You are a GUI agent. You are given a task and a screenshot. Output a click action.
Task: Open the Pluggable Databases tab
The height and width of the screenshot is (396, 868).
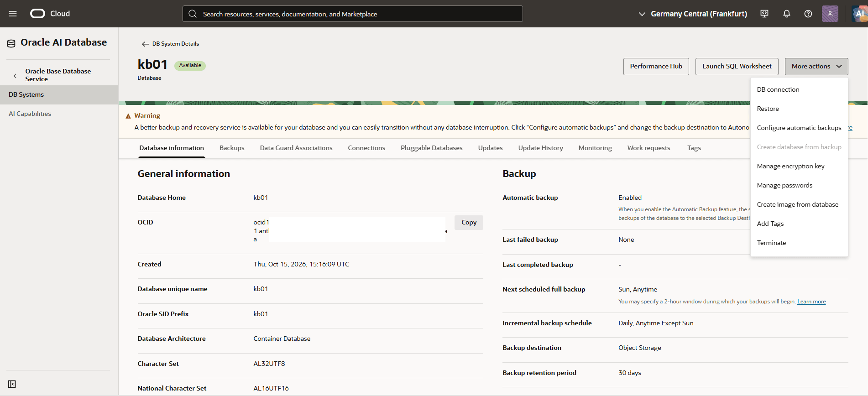(432, 148)
